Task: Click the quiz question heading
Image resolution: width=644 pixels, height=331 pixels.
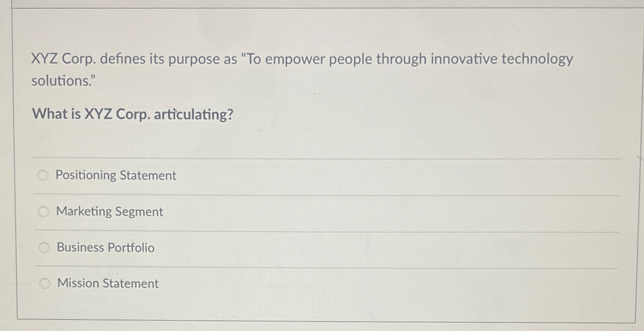Action: point(132,114)
